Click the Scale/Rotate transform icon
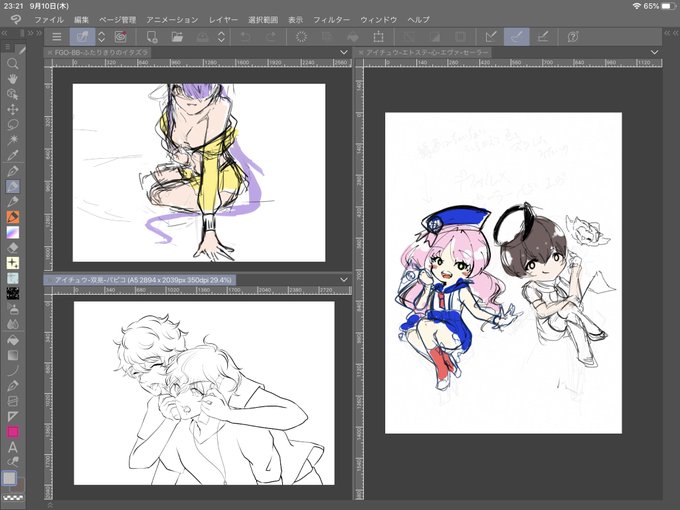 coord(378,37)
